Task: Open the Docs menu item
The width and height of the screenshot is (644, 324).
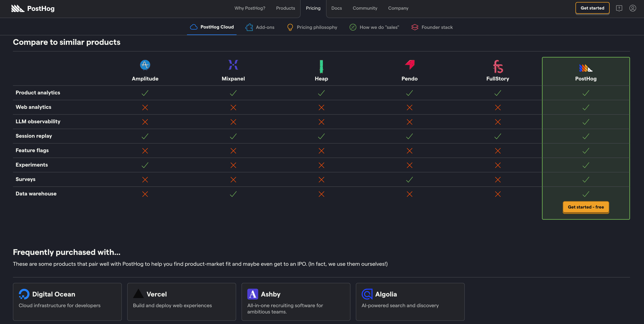Action: [x=336, y=8]
